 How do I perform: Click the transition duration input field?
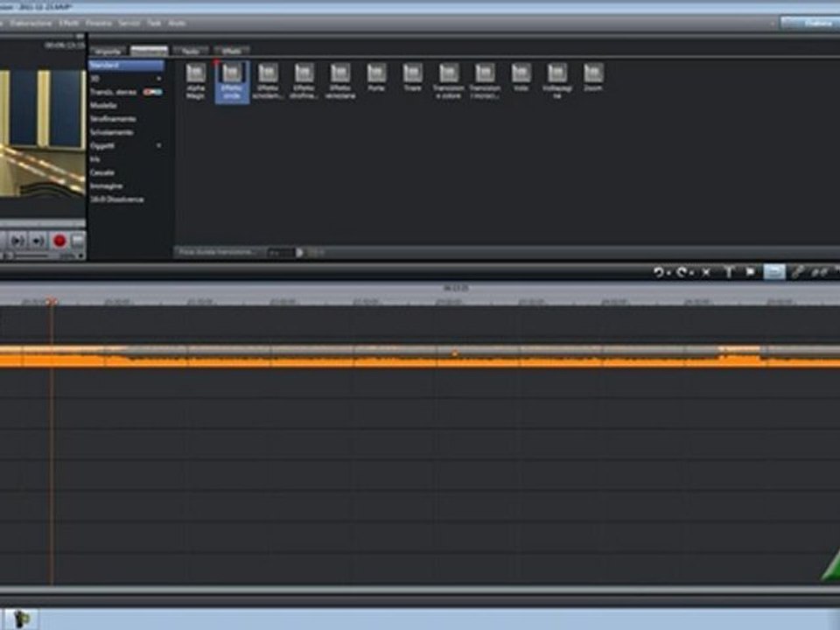point(280,252)
